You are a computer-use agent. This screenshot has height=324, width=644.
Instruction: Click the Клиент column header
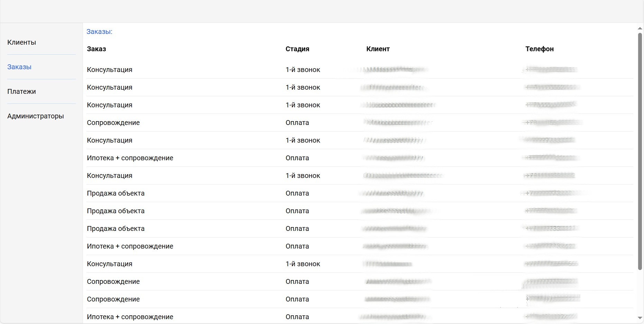coord(378,49)
